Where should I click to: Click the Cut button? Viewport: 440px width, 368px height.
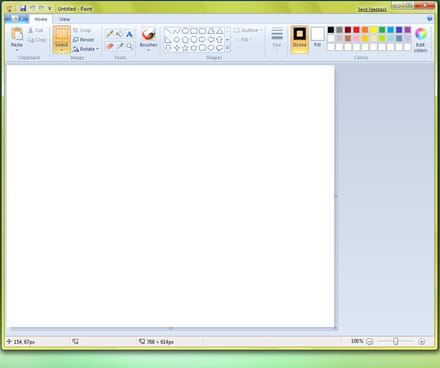(36, 30)
